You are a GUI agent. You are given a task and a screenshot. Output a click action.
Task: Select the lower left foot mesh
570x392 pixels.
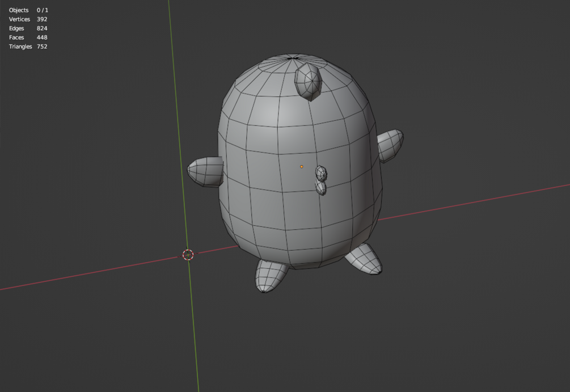point(271,276)
